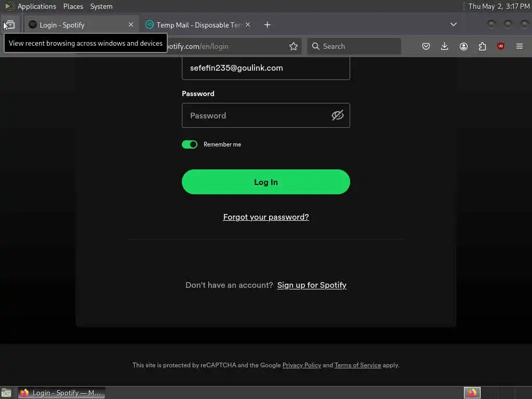Image resolution: width=532 pixels, height=399 pixels.
Task: Click the Firefox workspace icon at bottom right
Action: (x=472, y=393)
